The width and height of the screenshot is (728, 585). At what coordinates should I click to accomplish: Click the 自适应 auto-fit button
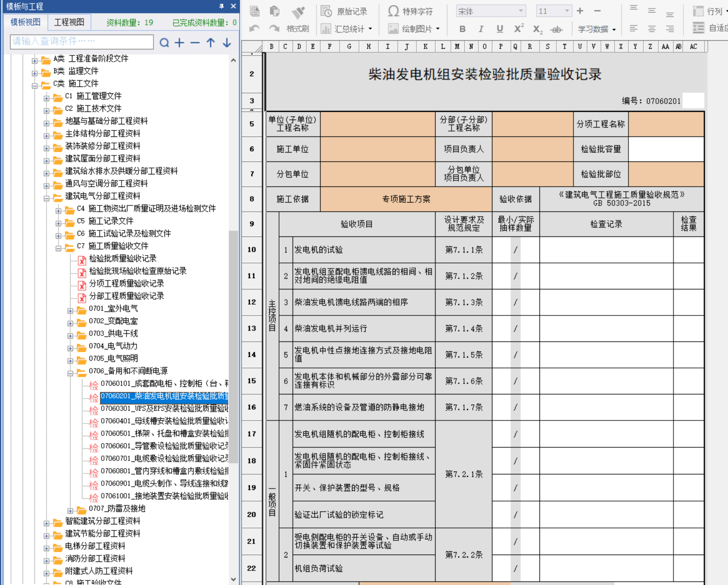[710, 28]
